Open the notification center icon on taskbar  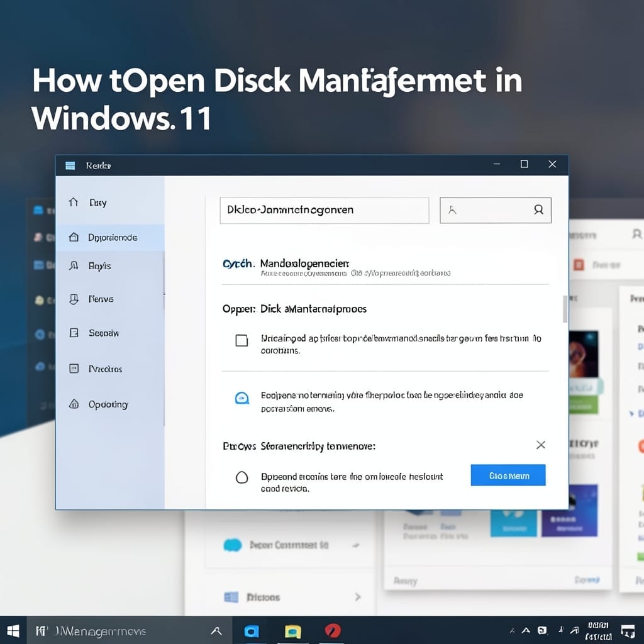[x=628, y=631]
